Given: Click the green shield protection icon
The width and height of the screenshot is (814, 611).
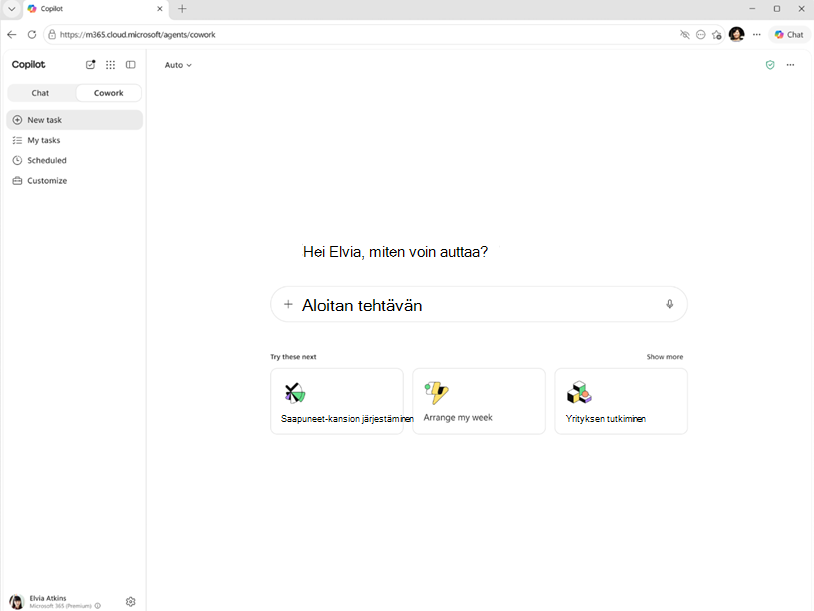Looking at the screenshot, I should pos(770,65).
